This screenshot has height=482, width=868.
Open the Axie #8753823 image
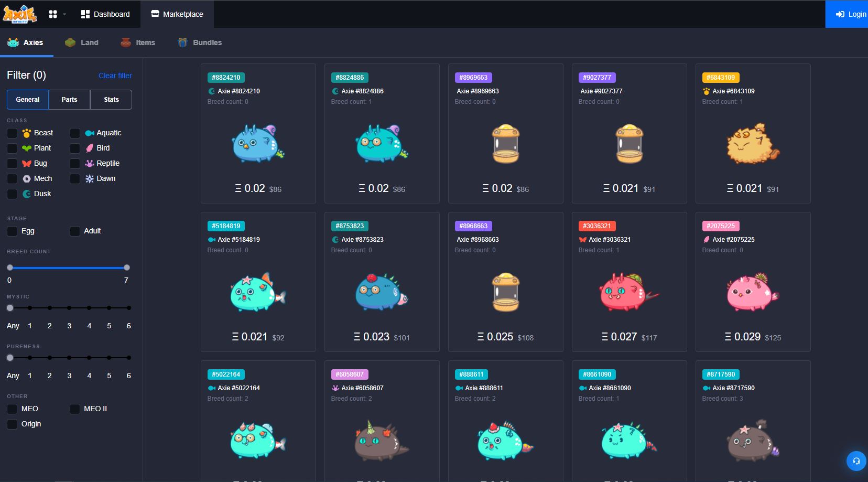[382, 292]
